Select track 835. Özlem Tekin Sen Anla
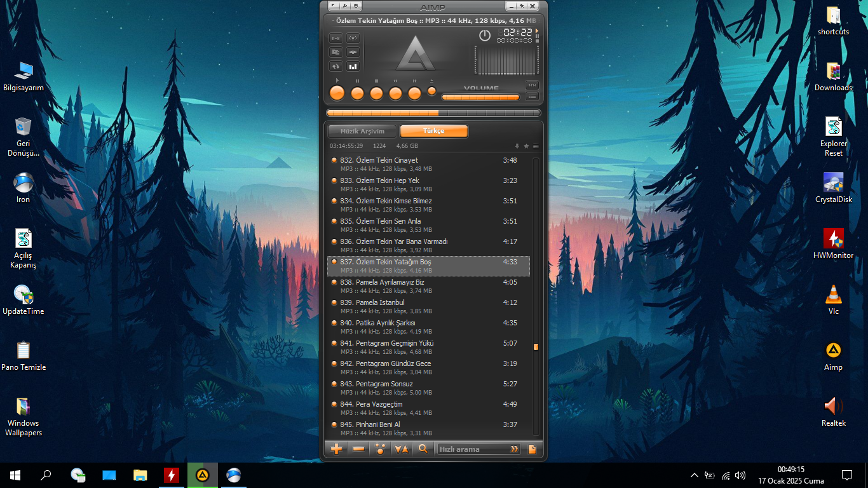Screen dimensions: 868x488 tap(428, 226)
